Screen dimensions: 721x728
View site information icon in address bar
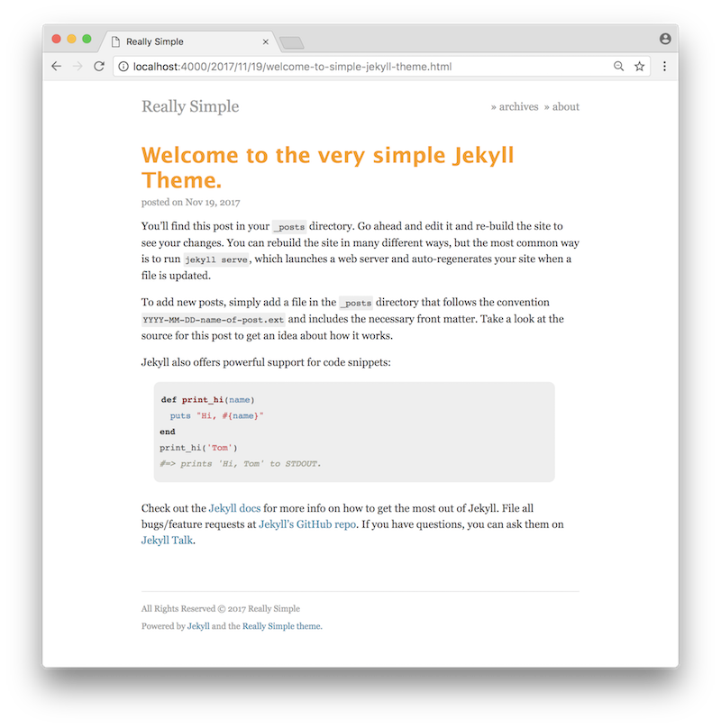click(123, 67)
